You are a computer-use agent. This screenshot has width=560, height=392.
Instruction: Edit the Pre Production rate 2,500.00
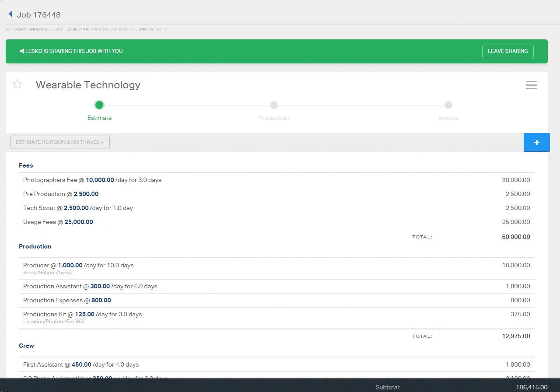(86, 194)
